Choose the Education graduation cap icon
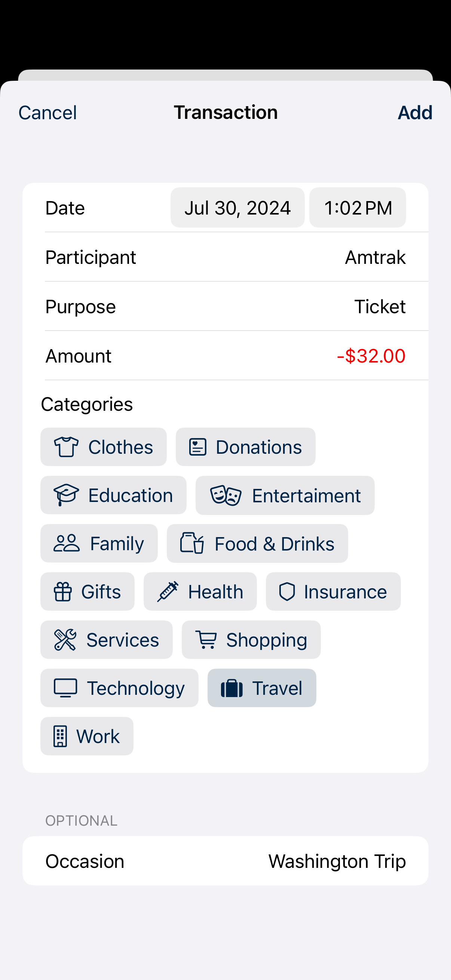Screen dimensions: 451x980 point(66,495)
